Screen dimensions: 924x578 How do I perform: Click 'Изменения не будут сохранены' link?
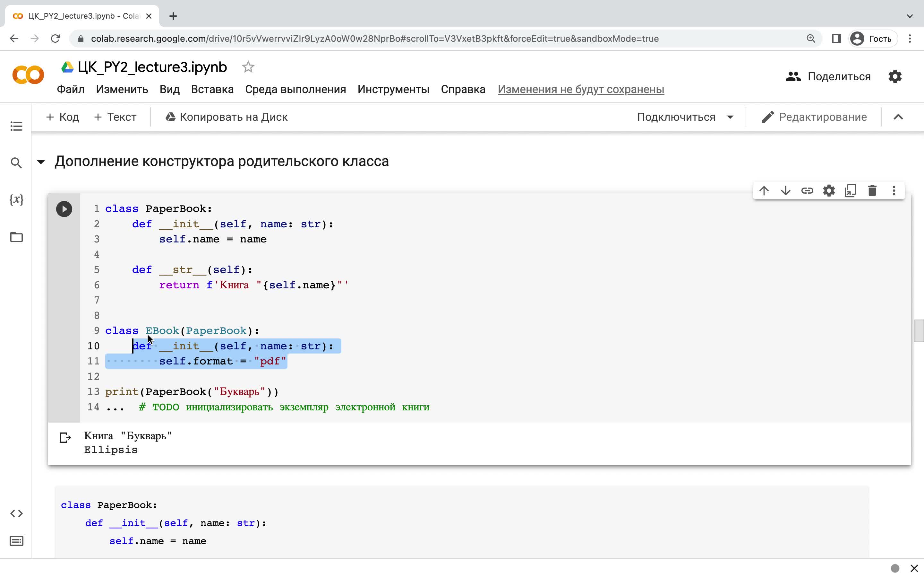coord(581,90)
